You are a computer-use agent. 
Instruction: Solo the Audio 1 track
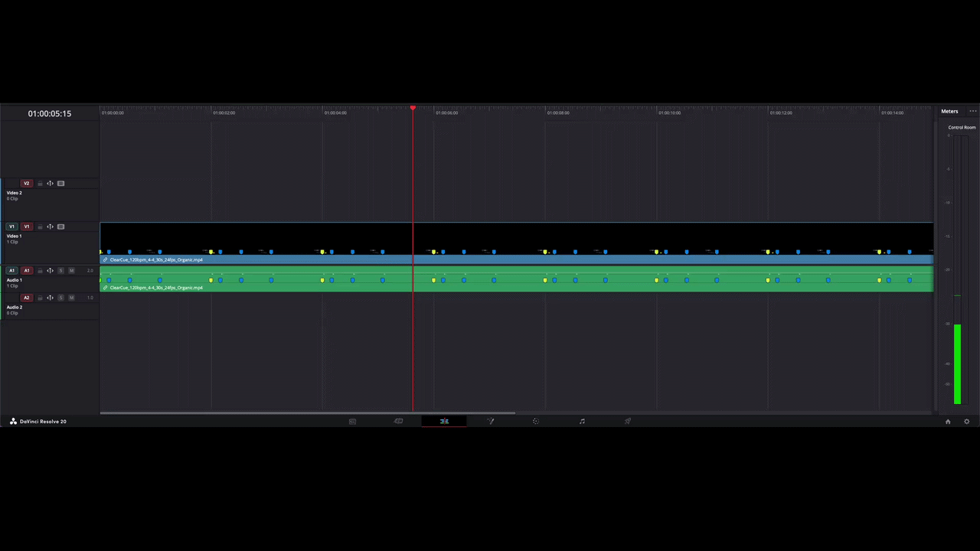[x=60, y=270]
